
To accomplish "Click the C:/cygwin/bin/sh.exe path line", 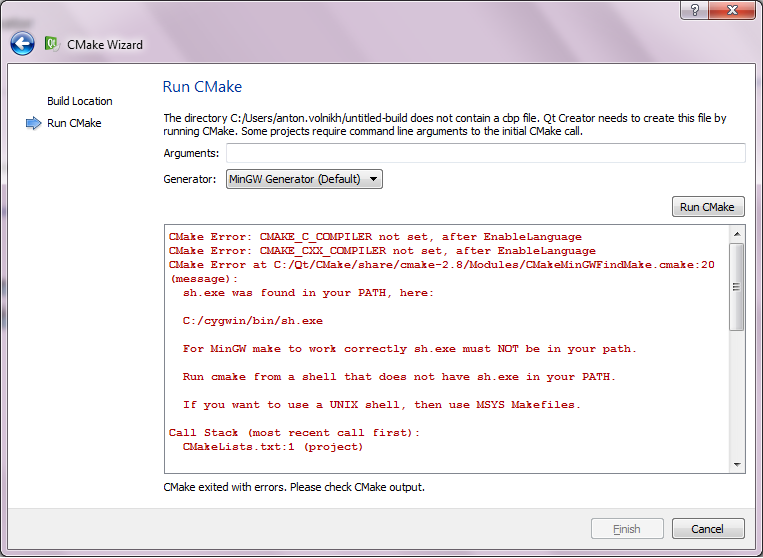I will pyautogui.click(x=253, y=321).
